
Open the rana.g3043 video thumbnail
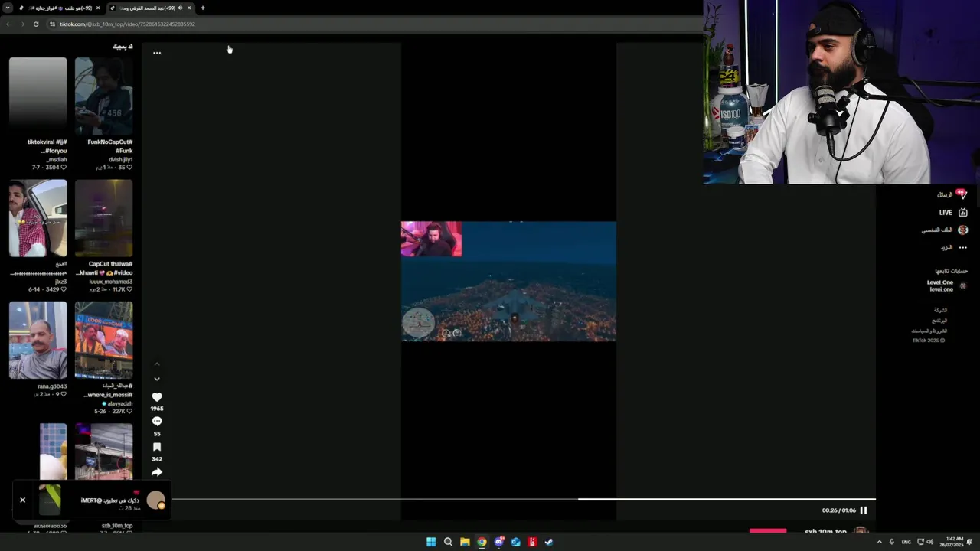point(38,340)
